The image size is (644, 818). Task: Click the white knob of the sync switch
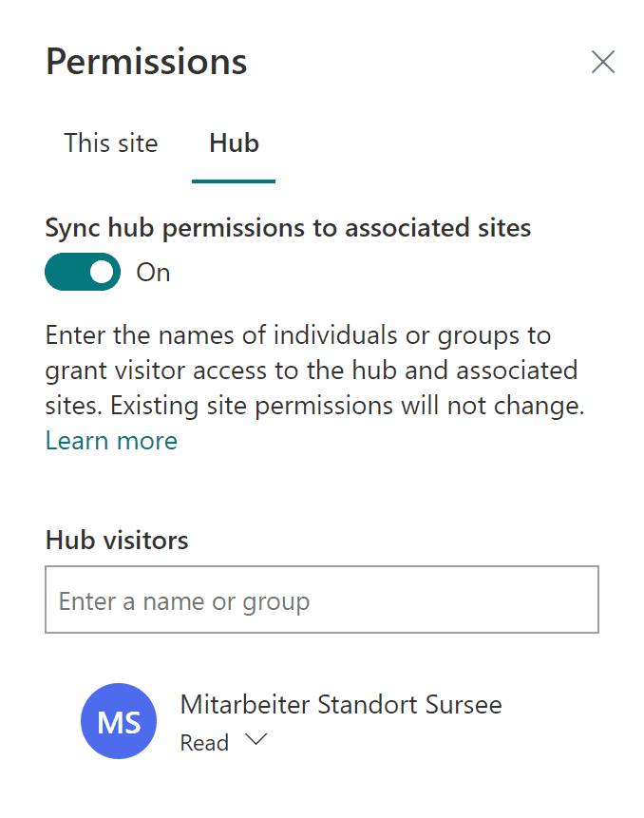[x=102, y=272]
